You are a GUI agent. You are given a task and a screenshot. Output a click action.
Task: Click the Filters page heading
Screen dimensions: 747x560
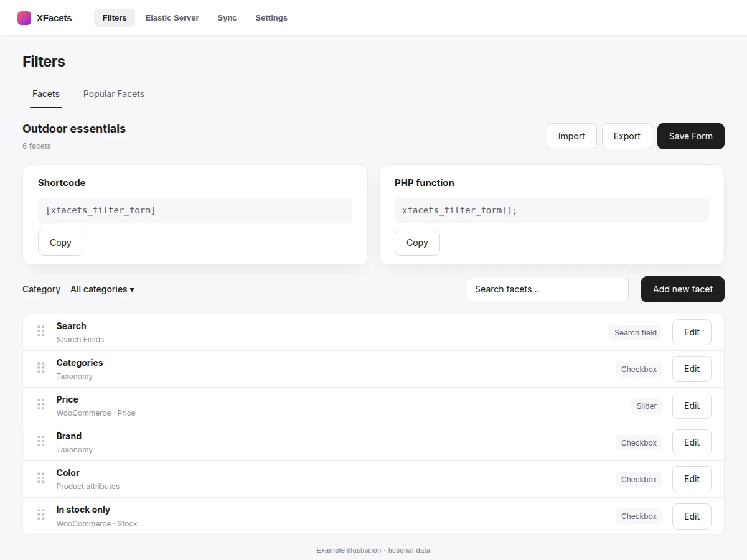click(x=44, y=62)
